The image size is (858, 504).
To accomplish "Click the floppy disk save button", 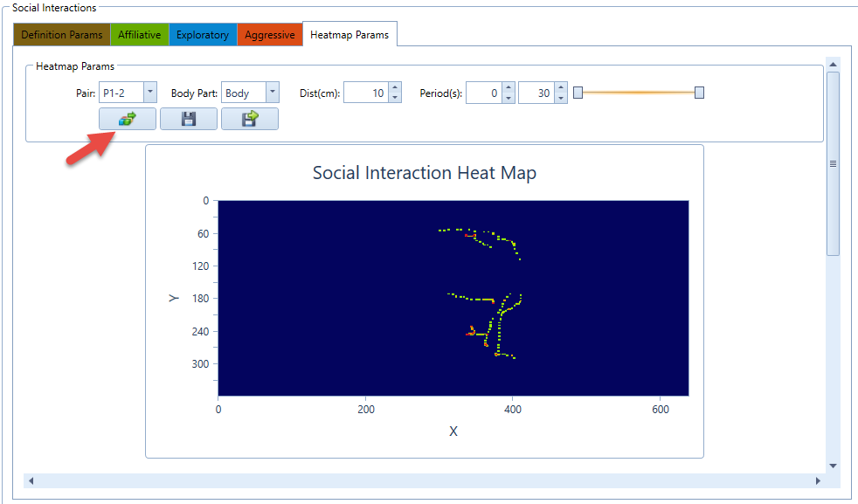I will (188, 120).
